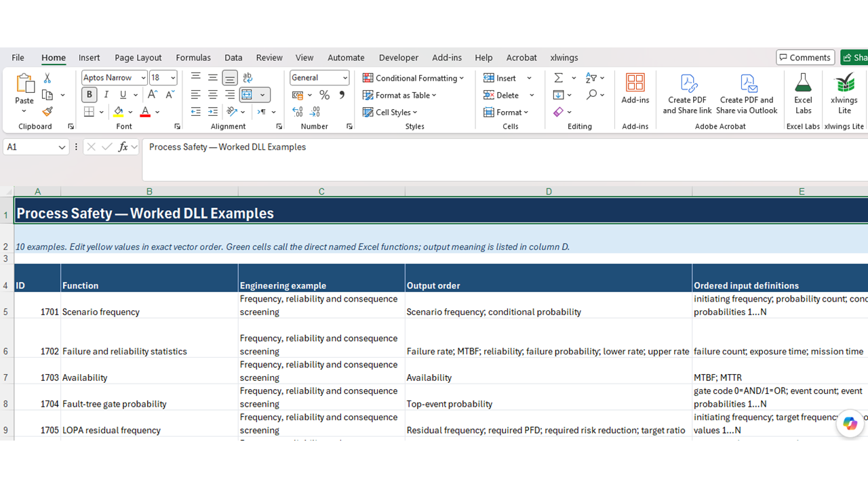Click the Fill down button

pyautogui.click(x=558, y=95)
